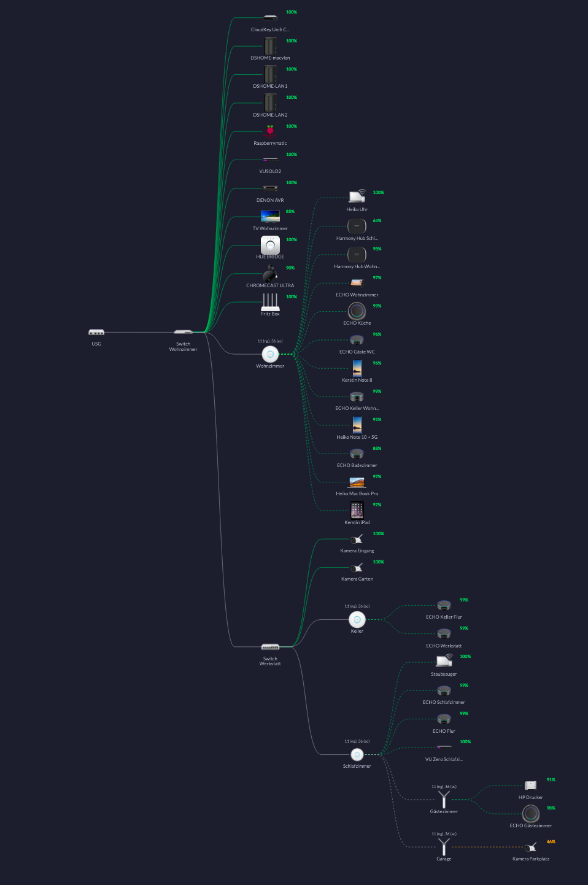Click the 100% value beside Fritz Box
This screenshot has width=588, height=885.
click(292, 297)
